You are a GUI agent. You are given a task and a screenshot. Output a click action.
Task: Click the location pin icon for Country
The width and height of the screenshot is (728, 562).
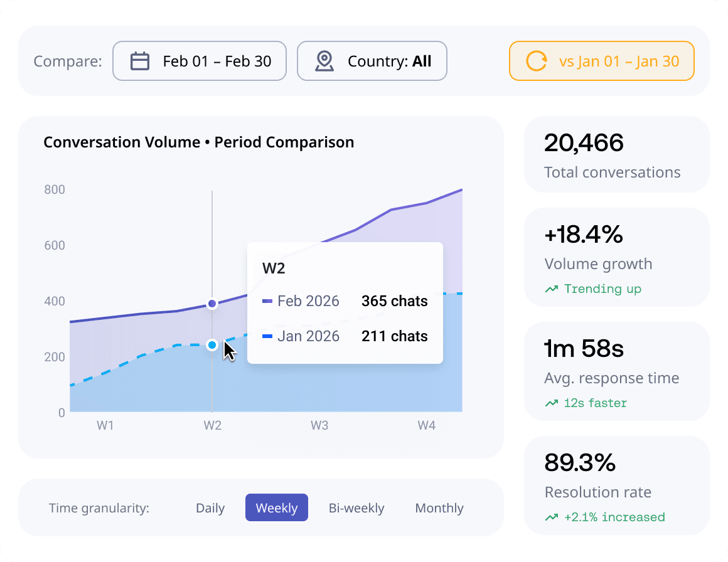324,61
